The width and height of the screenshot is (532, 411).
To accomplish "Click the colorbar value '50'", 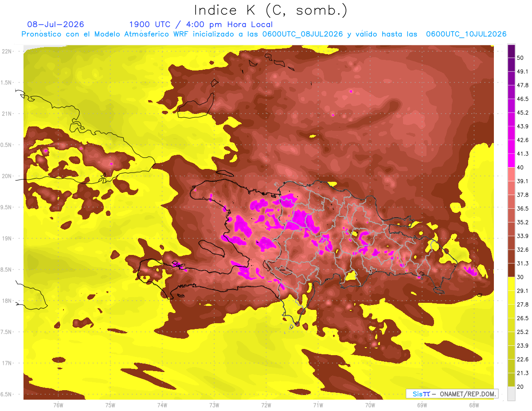I will pos(520,58).
